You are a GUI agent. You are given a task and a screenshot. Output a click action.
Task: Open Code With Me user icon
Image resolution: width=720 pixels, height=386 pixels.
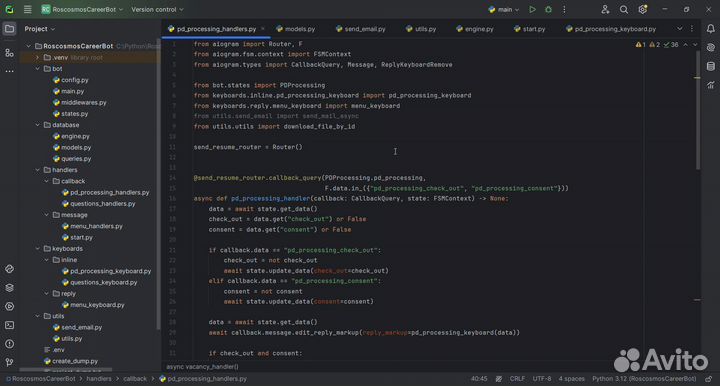(605, 9)
